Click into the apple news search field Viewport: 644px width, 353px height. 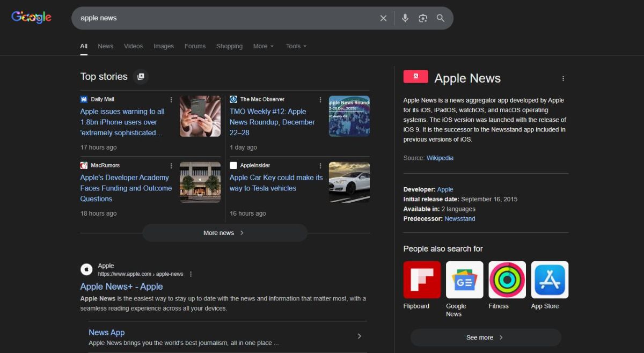coord(225,18)
